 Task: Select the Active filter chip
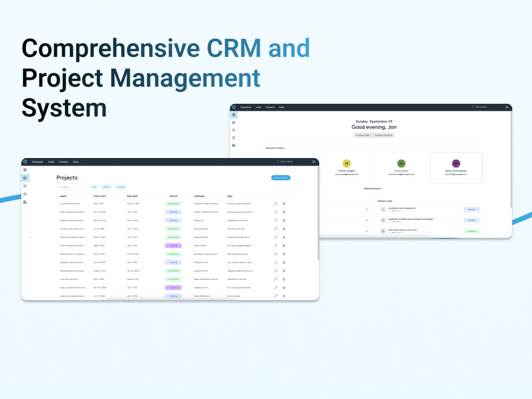pyautogui.click(x=106, y=187)
